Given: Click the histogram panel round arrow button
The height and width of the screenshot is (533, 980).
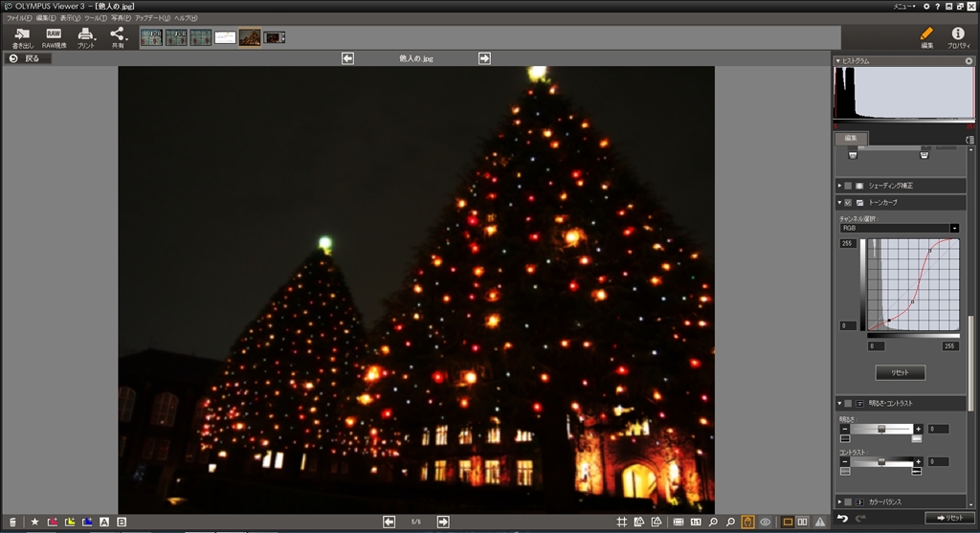Looking at the screenshot, I should (x=969, y=60).
